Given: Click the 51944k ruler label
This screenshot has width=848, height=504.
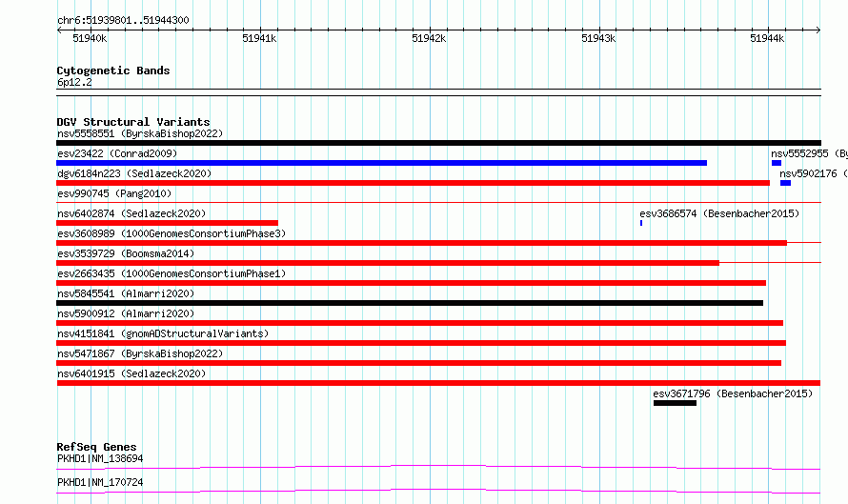Looking at the screenshot, I should point(767,38).
